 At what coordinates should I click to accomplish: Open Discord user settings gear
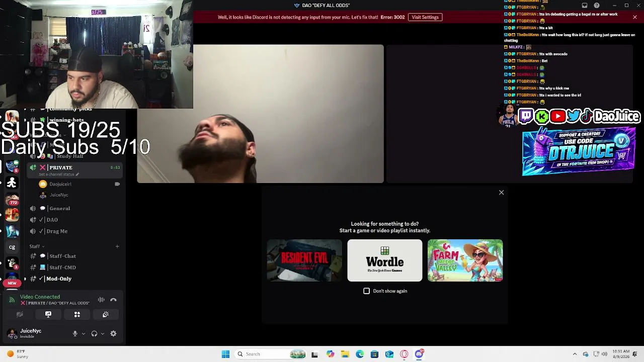pyautogui.click(x=113, y=333)
